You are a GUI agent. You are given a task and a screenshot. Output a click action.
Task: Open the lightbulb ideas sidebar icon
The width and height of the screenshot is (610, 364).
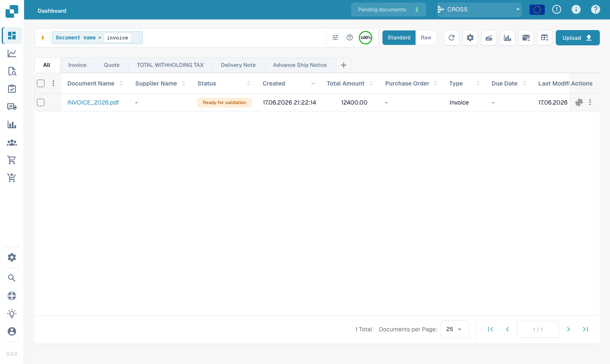coord(12,314)
